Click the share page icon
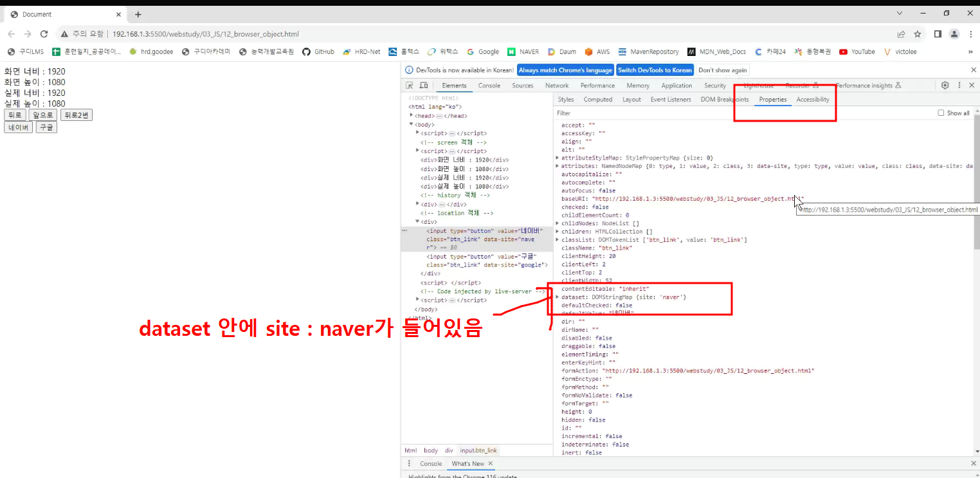This screenshot has width=980, height=478. (902, 34)
